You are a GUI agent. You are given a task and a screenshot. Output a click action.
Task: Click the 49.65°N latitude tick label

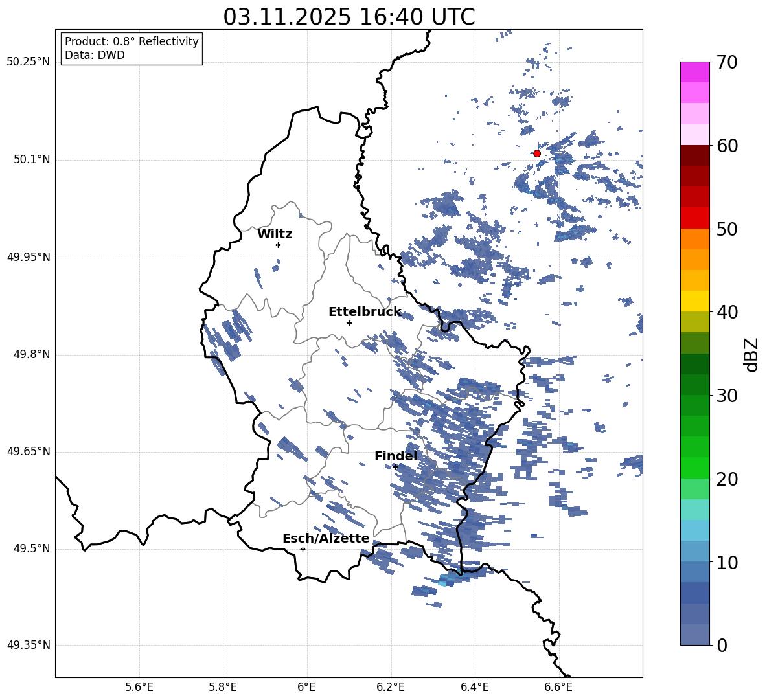28,451
